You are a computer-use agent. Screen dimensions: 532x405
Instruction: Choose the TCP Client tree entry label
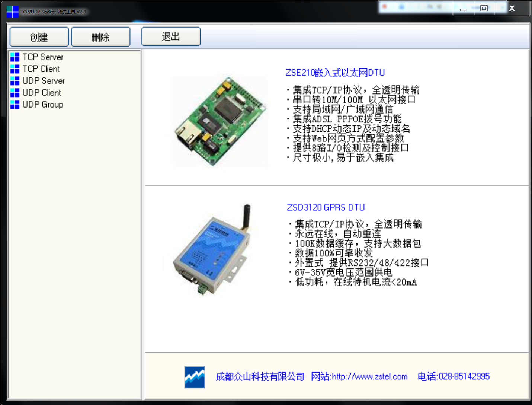[41, 69]
